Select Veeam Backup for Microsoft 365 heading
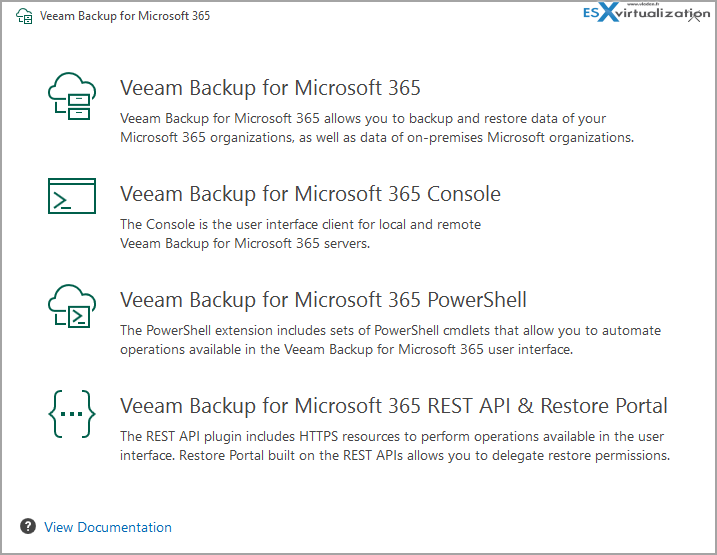Screen dimensions: 717x555 (270, 88)
